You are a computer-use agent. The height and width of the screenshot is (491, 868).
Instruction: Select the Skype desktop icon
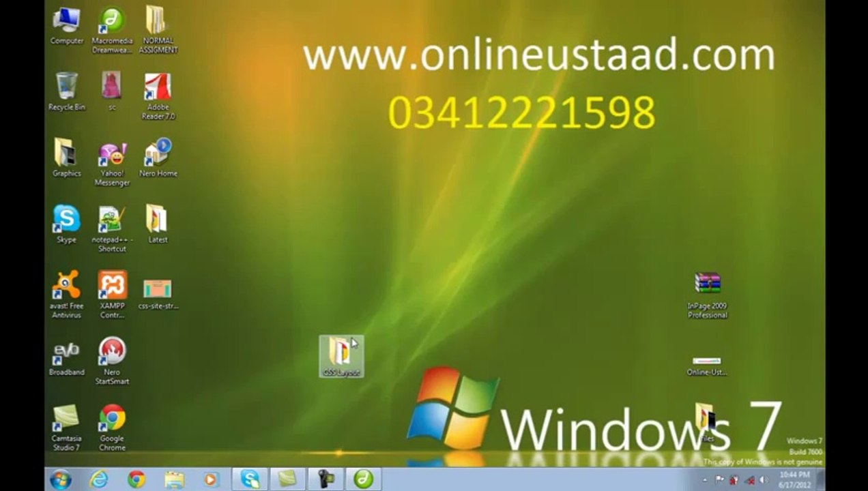67,224
